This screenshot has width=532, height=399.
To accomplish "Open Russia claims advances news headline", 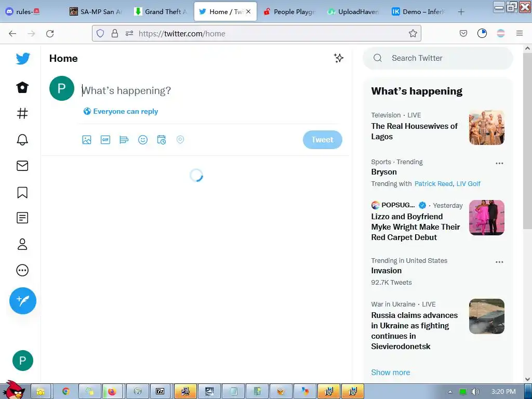I will click(414, 331).
